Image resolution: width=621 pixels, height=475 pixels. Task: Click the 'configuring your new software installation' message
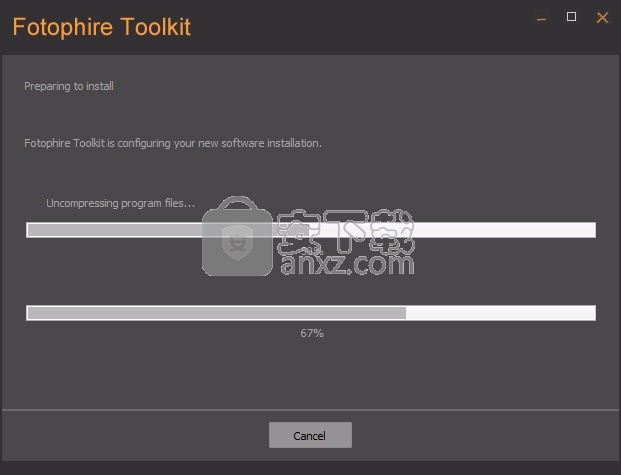coord(173,143)
